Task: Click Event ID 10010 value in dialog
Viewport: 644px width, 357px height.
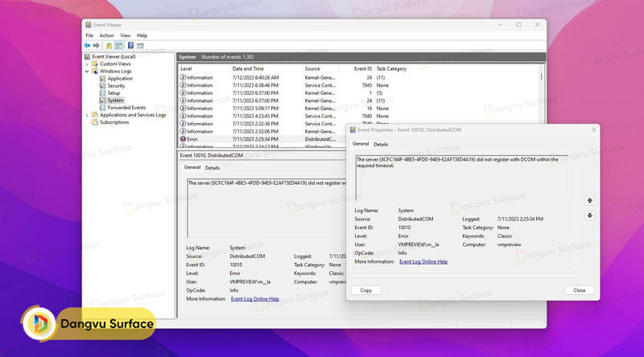Action: point(404,228)
